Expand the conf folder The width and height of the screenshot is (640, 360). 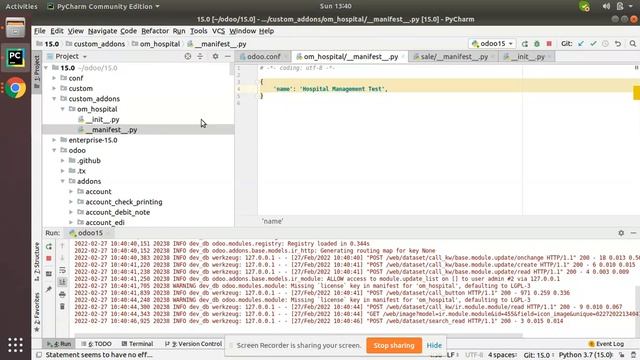(x=54, y=78)
